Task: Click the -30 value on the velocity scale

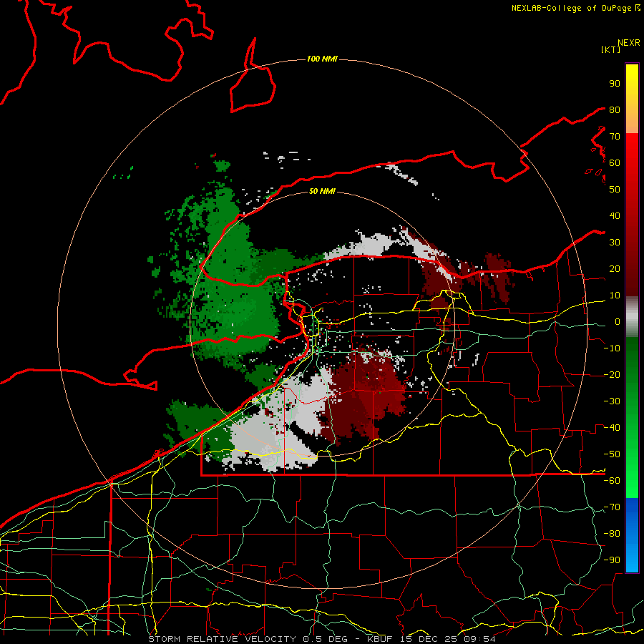Action: pyautogui.click(x=612, y=401)
